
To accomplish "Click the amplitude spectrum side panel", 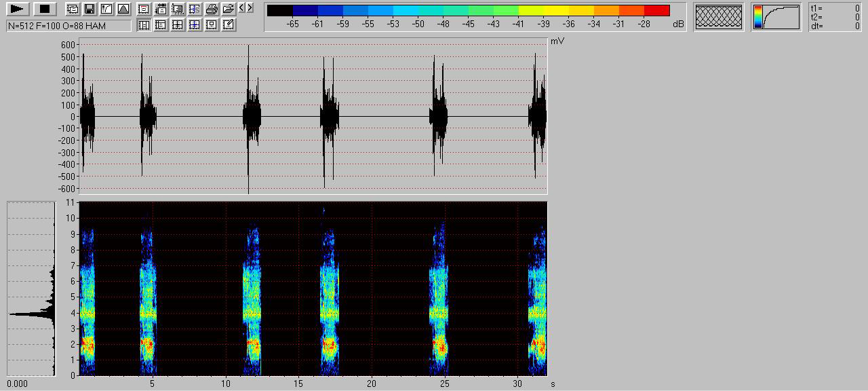I will pyautogui.click(x=31, y=288).
